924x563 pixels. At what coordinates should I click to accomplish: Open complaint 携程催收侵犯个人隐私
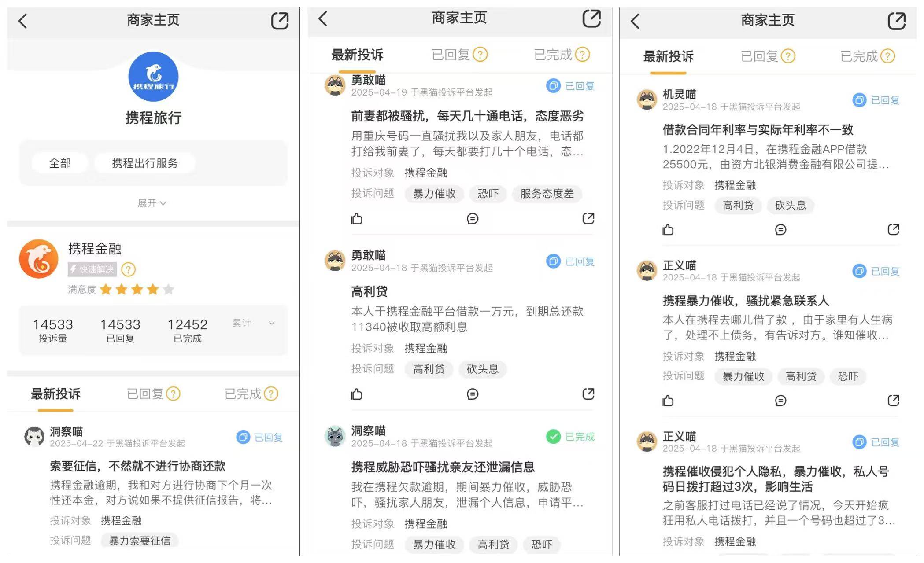[x=776, y=479]
